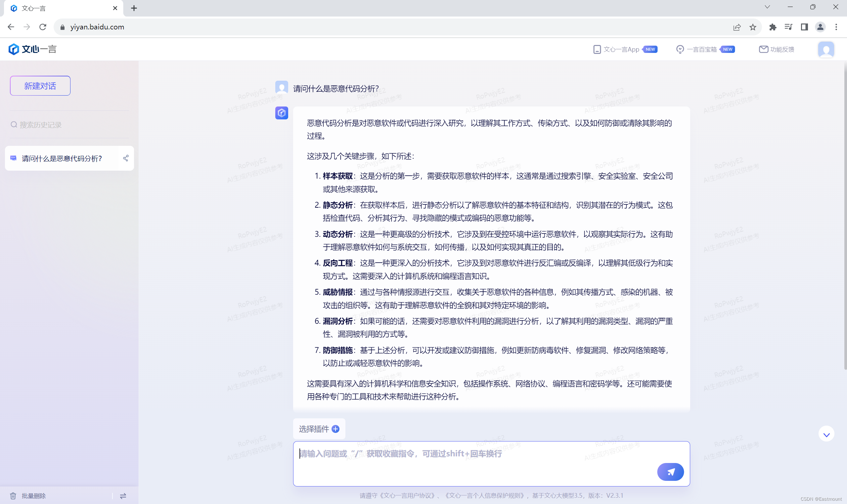Click the trash icon for 批量删除

[x=13, y=496]
